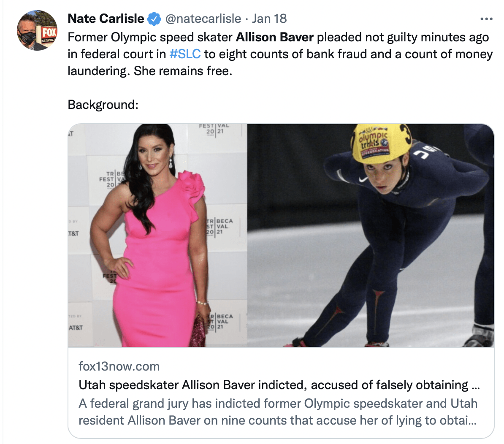Viewport: 504px width, 444px height.
Task: Click the Background: text line
Action: tap(103, 105)
